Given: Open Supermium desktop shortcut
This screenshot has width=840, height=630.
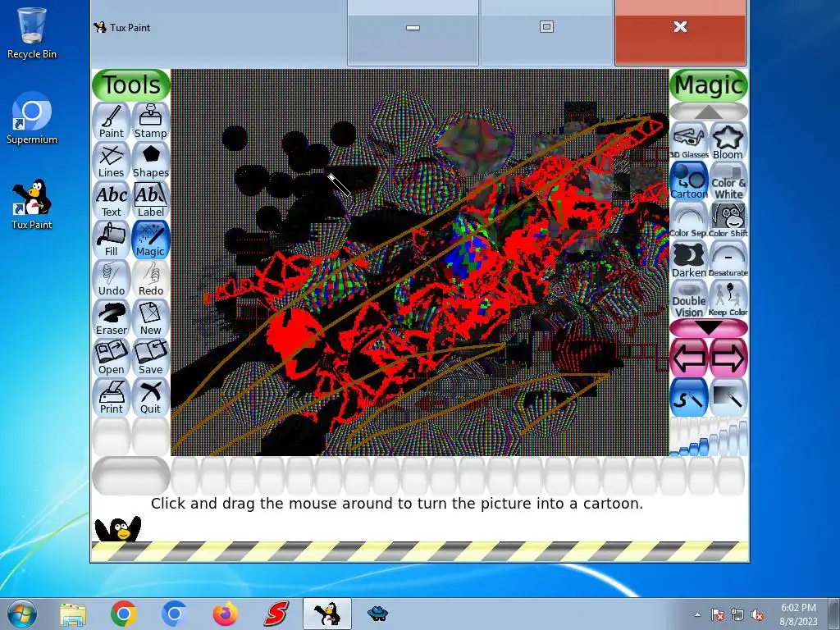Looking at the screenshot, I should coord(32,119).
